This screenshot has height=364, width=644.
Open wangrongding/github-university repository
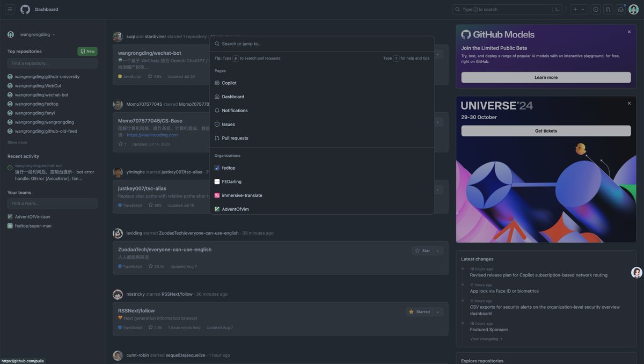point(47,77)
